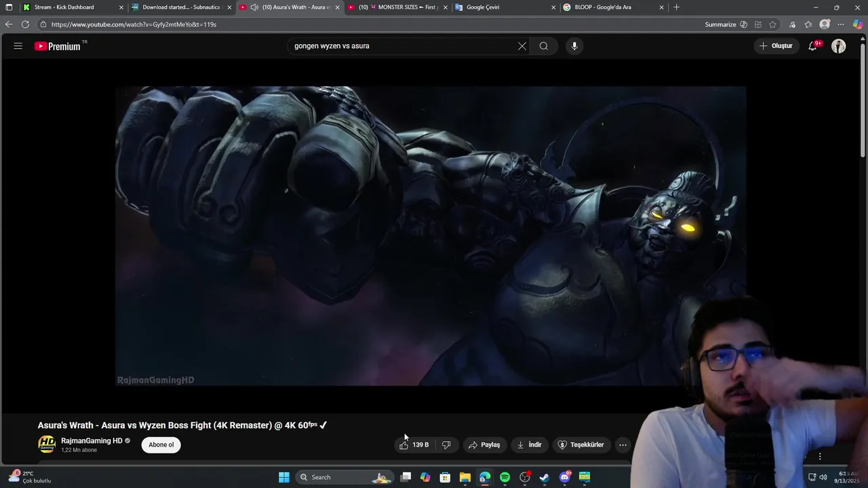Dislike the video
This screenshot has width=868, height=488.
(446, 445)
